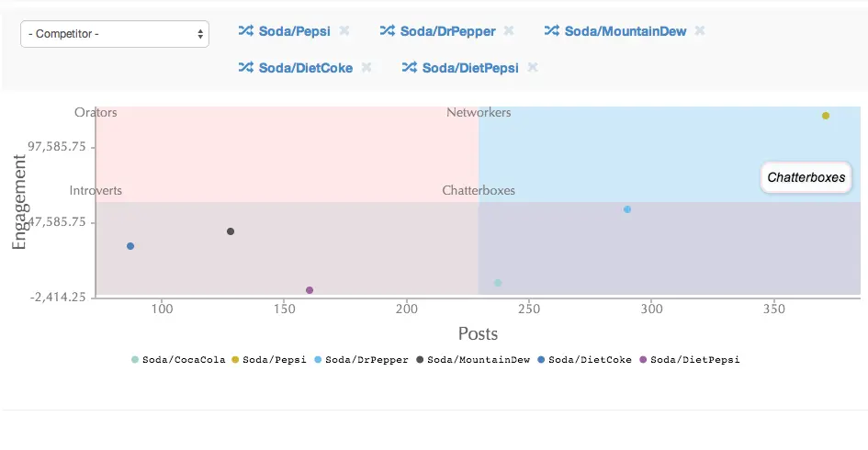Viewport: 868px width, 450px height.
Task: Click the Soda/DietPepsi tag link
Action: [470, 67]
